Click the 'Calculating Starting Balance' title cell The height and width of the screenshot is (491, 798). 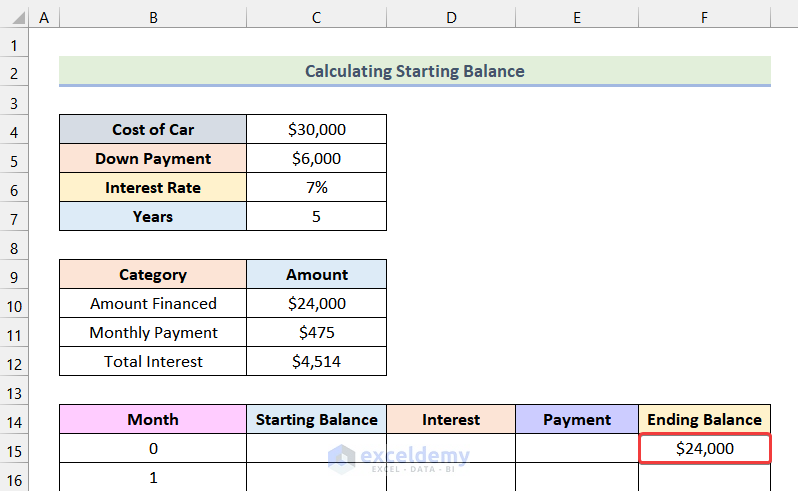point(415,71)
